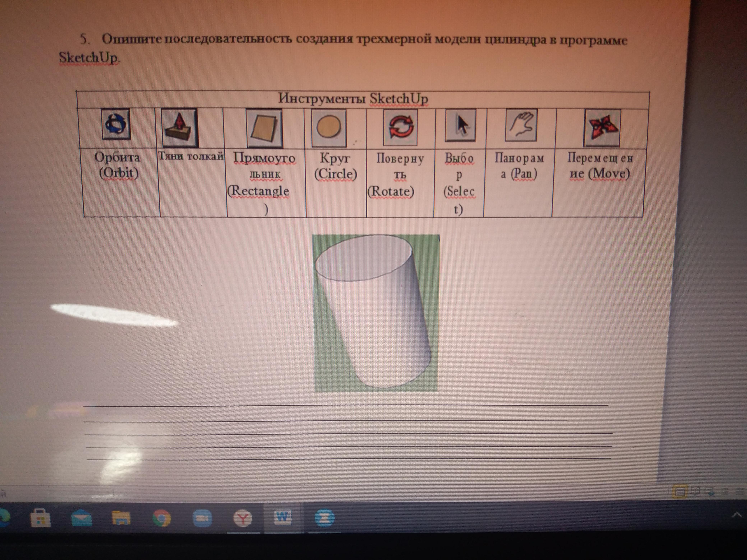
Task: Click the underlined word 'SketchUp' below question
Action: (89, 58)
